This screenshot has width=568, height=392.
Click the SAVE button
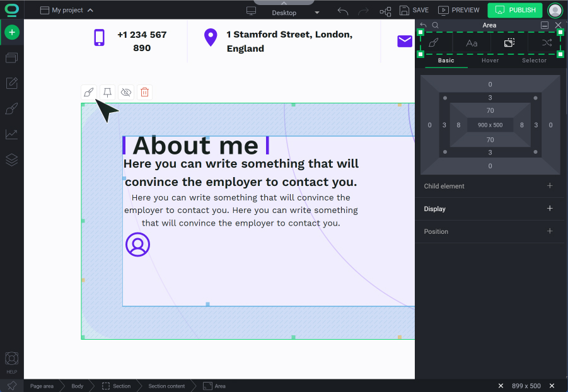click(414, 10)
